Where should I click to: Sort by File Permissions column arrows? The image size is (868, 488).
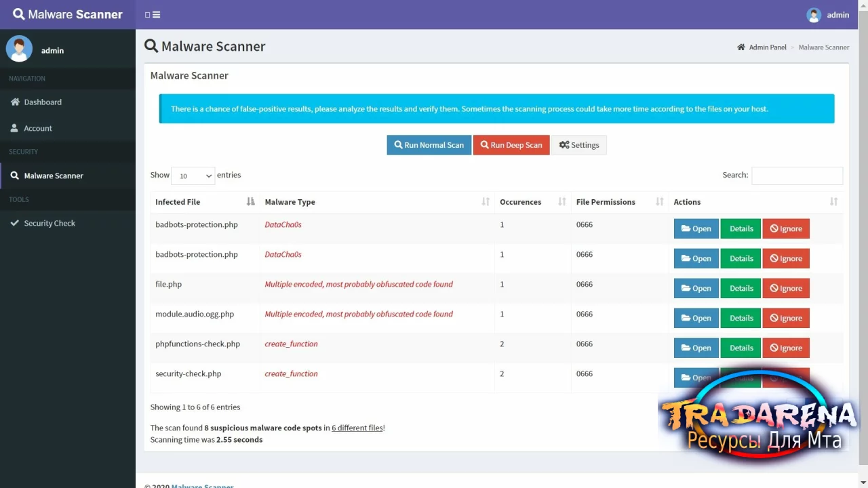(x=660, y=202)
